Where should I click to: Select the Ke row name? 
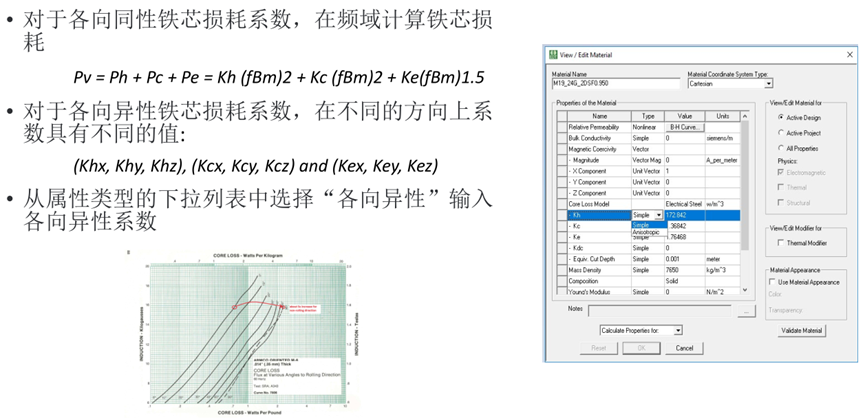click(x=599, y=237)
